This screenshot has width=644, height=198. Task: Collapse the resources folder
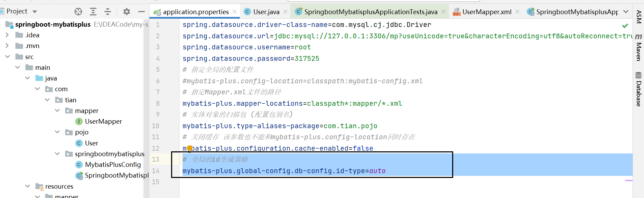click(x=27, y=186)
